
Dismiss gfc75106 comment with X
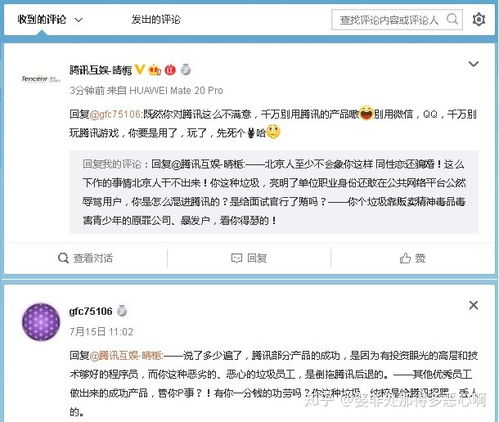click(473, 305)
